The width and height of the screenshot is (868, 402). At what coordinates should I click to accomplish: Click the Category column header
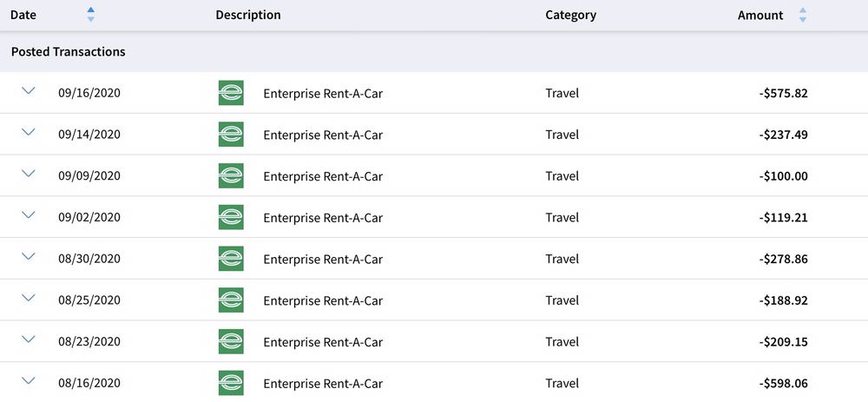(571, 15)
